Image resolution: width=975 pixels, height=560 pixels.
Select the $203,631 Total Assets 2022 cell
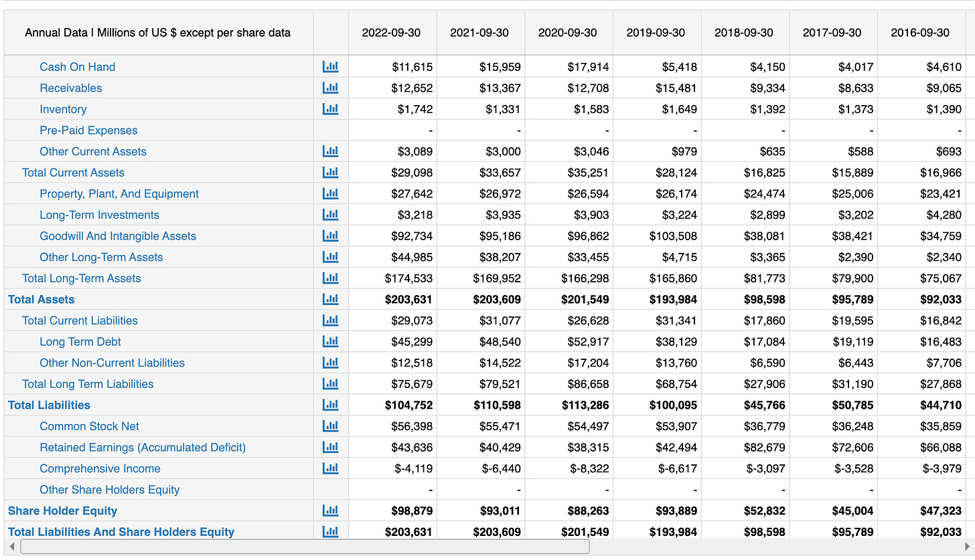pyautogui.click(x=392, y=300)
